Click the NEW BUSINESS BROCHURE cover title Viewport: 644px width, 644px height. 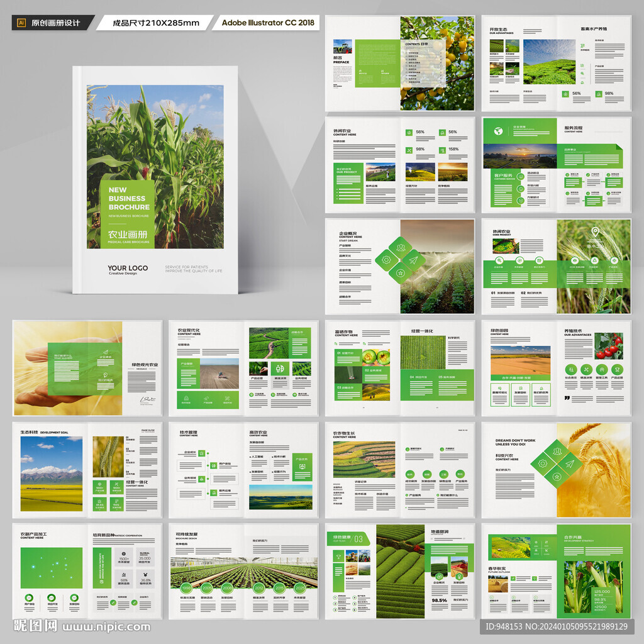tap(129, 198)
